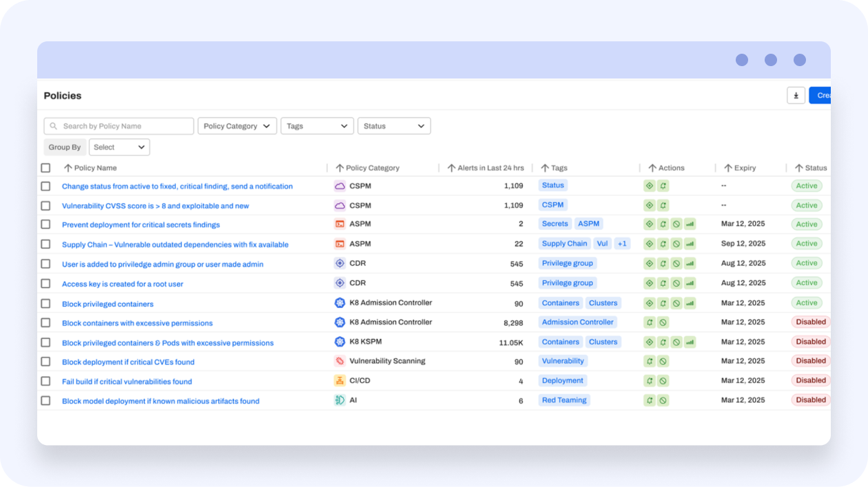Screen dimensions: 868x487
Task: Open the Policy Category filter dropdown
Action: pos(237,126)
